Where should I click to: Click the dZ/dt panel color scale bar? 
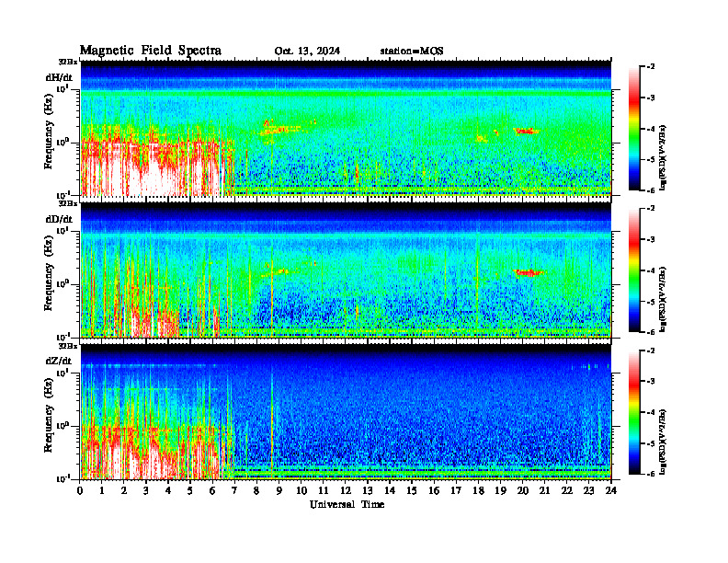tap(634, 412)
